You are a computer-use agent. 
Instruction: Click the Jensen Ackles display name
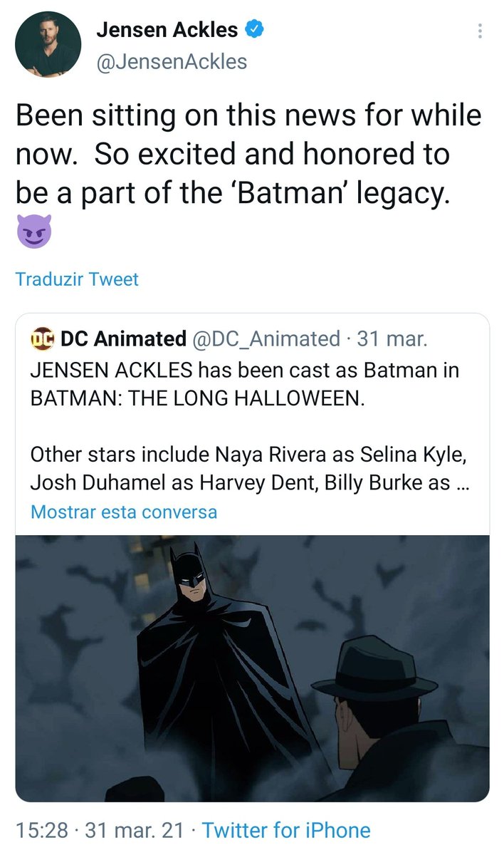[x=167, y=29]
